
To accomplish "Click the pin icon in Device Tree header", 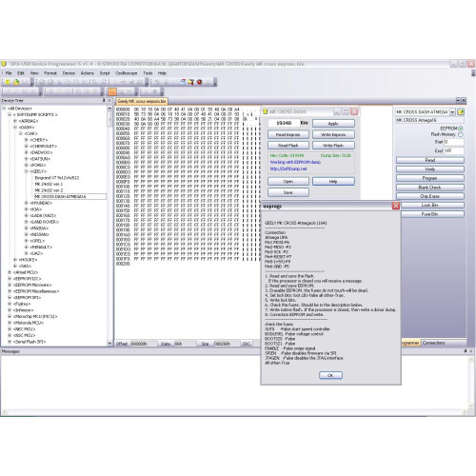I will [104, 101].
